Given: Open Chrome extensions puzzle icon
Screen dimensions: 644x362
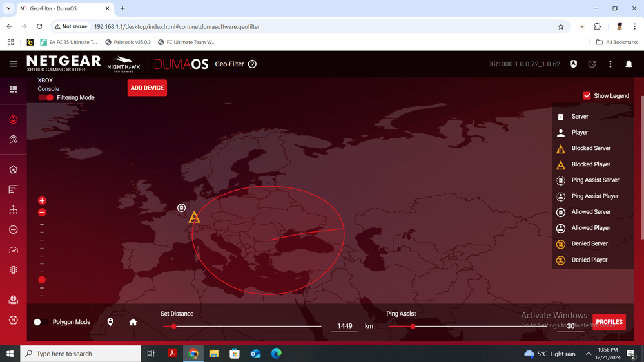Looking at the screenshot, I should 597,26.
